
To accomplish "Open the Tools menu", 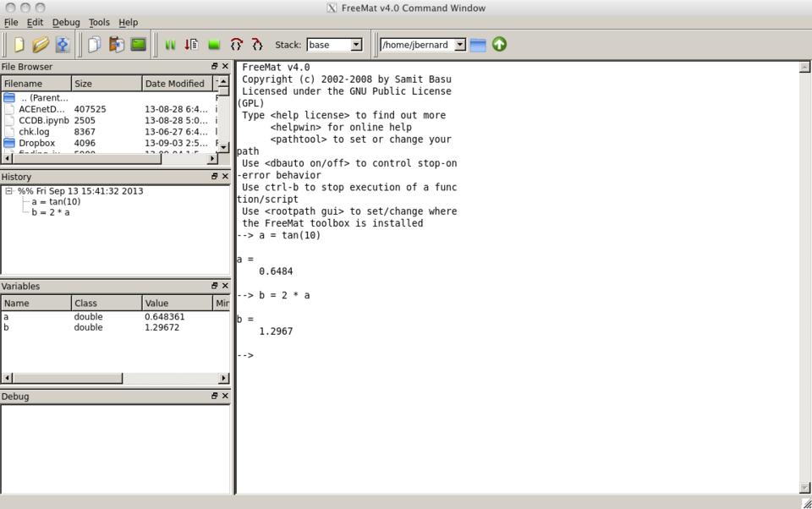I will pyautogui.click(x=99, y=23).
